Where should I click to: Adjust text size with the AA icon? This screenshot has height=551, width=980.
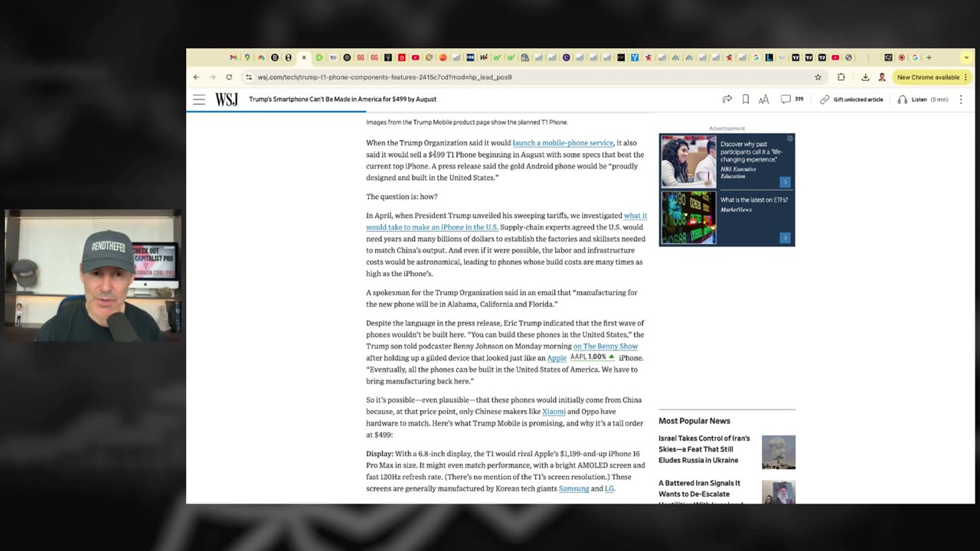click(764, 99)
